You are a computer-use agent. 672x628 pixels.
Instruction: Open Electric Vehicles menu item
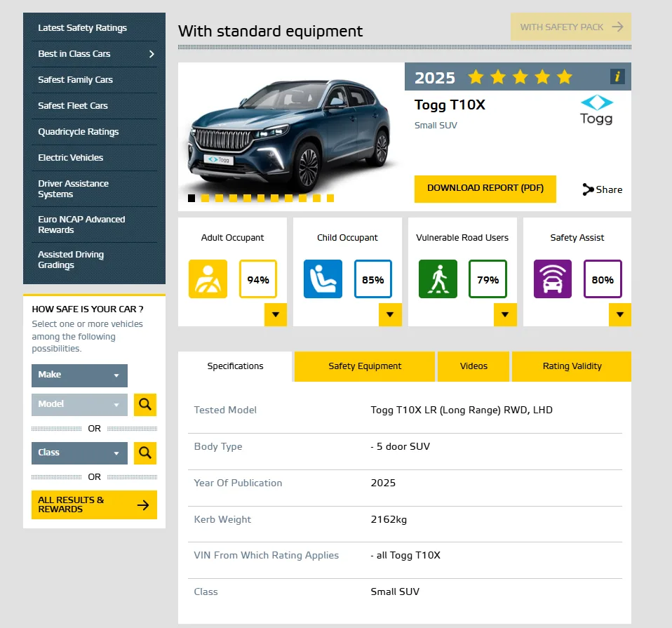coord(71,158)
